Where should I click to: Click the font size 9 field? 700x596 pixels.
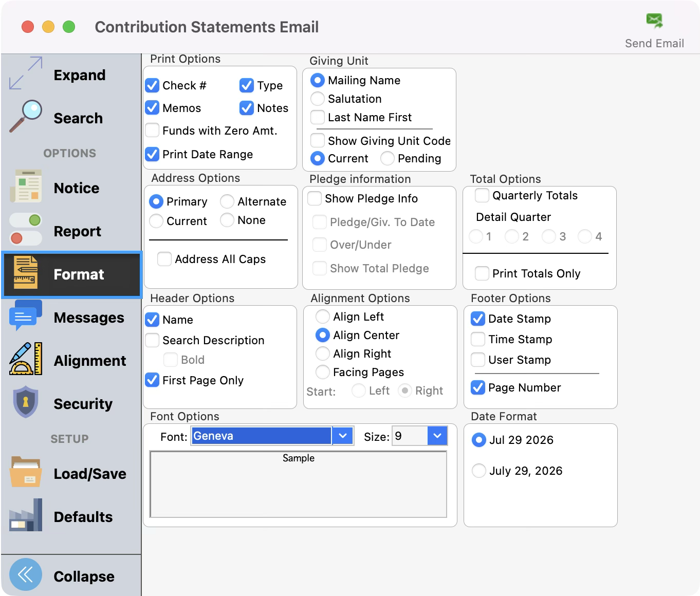coord(410,436)
